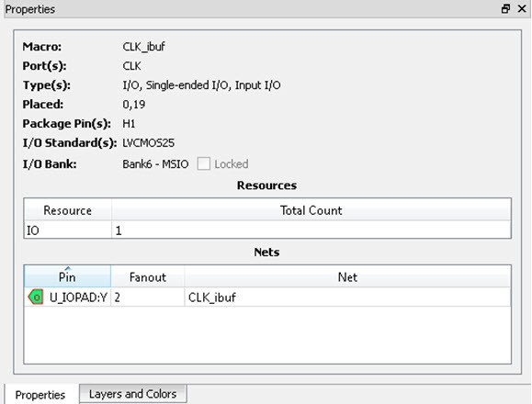
Task: Switch to the Layers and Colors tab
Action: point(132,394)
